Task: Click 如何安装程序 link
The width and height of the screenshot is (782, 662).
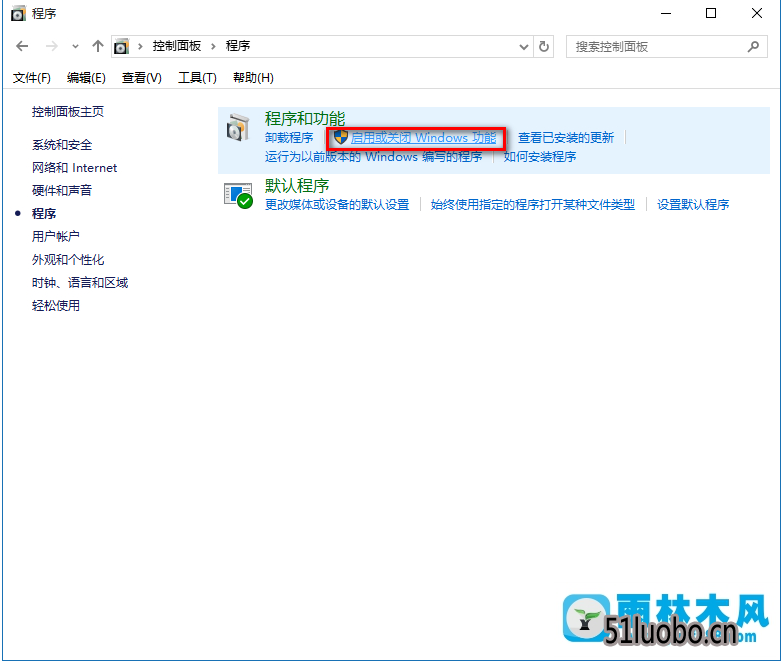Action: [x=540, y=157]
